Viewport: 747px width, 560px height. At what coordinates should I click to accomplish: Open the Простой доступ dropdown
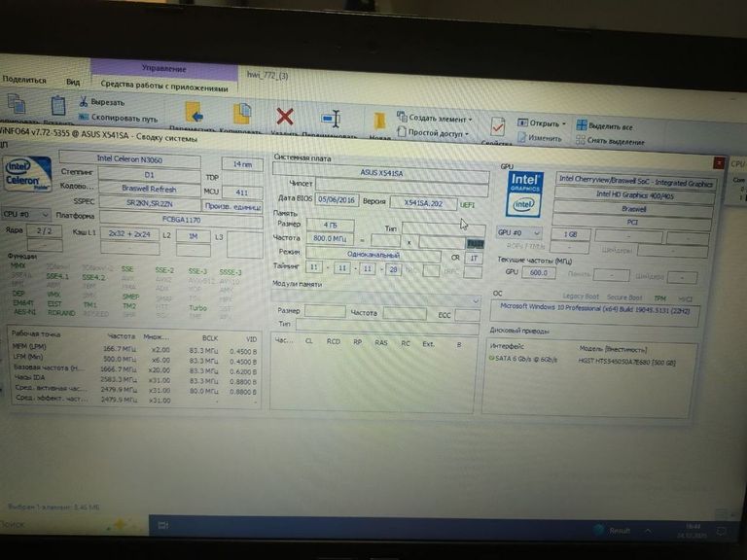[433, 133]
